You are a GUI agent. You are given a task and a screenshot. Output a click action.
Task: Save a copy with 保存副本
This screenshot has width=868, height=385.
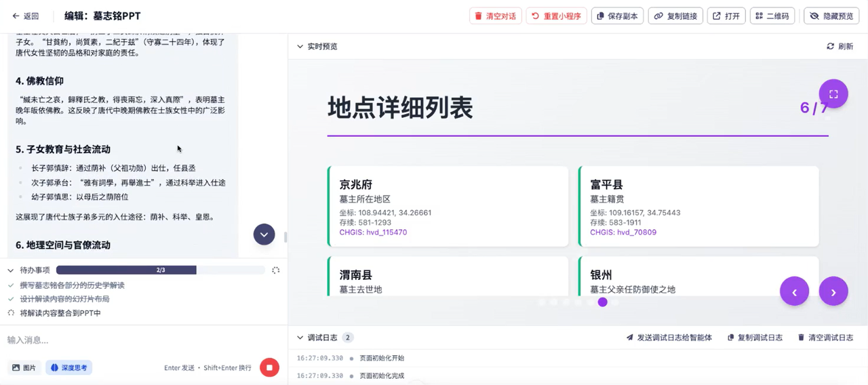[x=617, y=16]
